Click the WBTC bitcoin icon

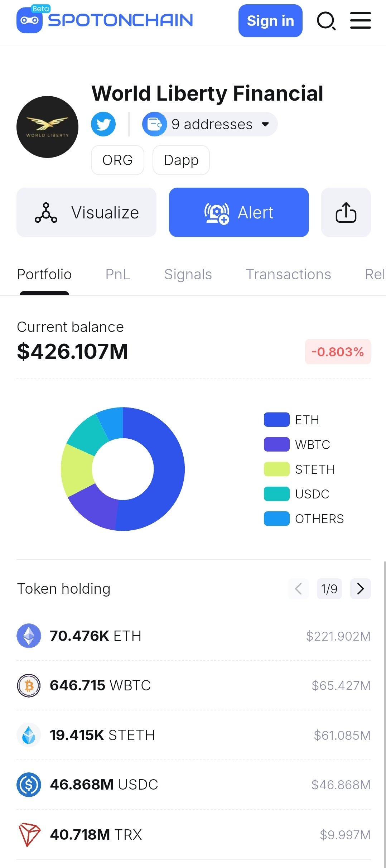29,685
